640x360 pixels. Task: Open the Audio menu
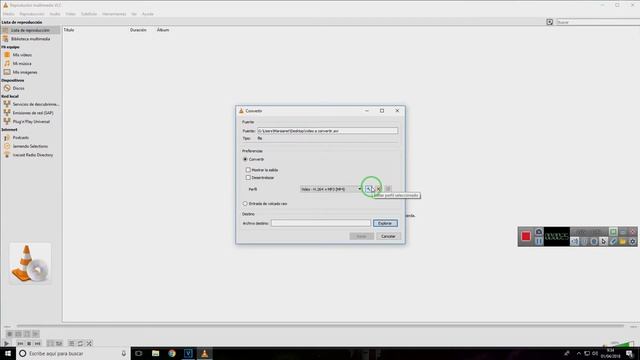point(55,14)
